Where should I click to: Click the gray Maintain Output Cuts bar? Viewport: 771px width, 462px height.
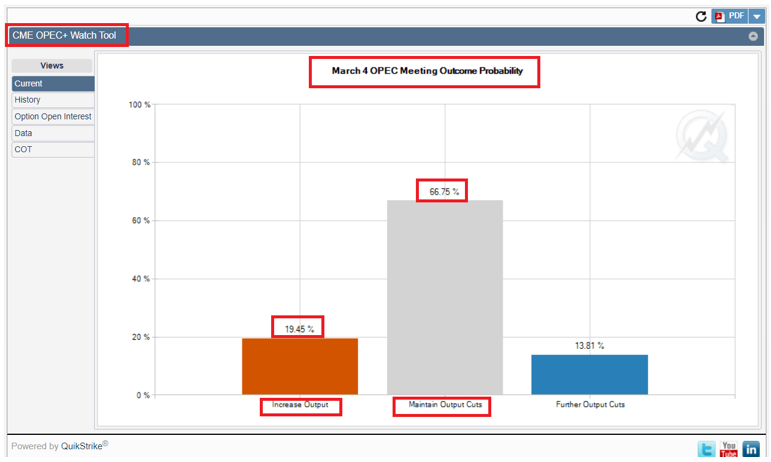(445, 297)
